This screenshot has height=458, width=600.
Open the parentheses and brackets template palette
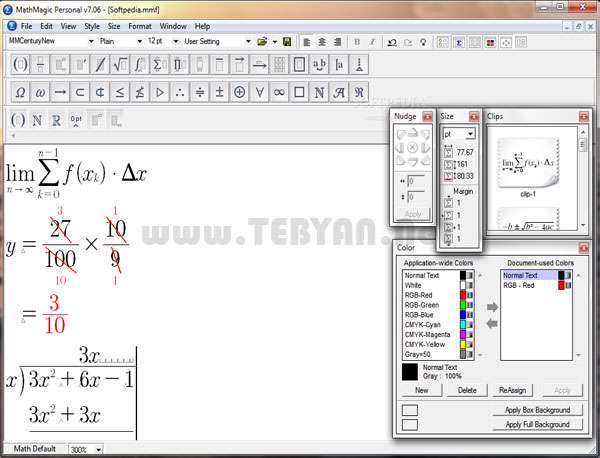click(x=20, y=64)
